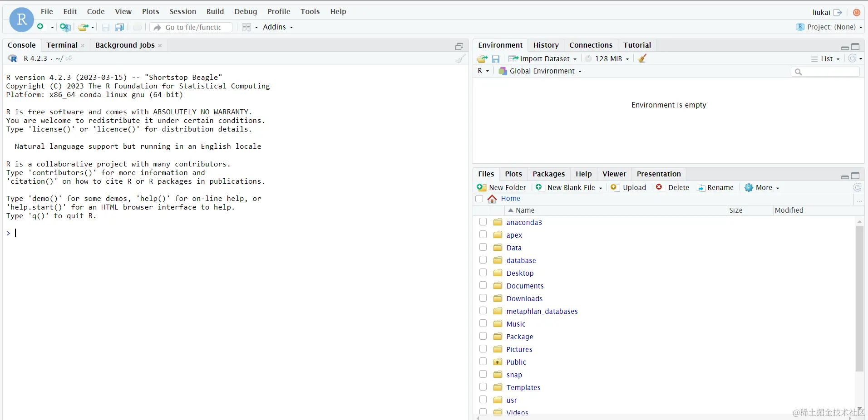Image resolution: width=868 pixels, height=420 pixels.
Task: Open the R language dropdown in Environment
Action: click(x=483, y=71)
